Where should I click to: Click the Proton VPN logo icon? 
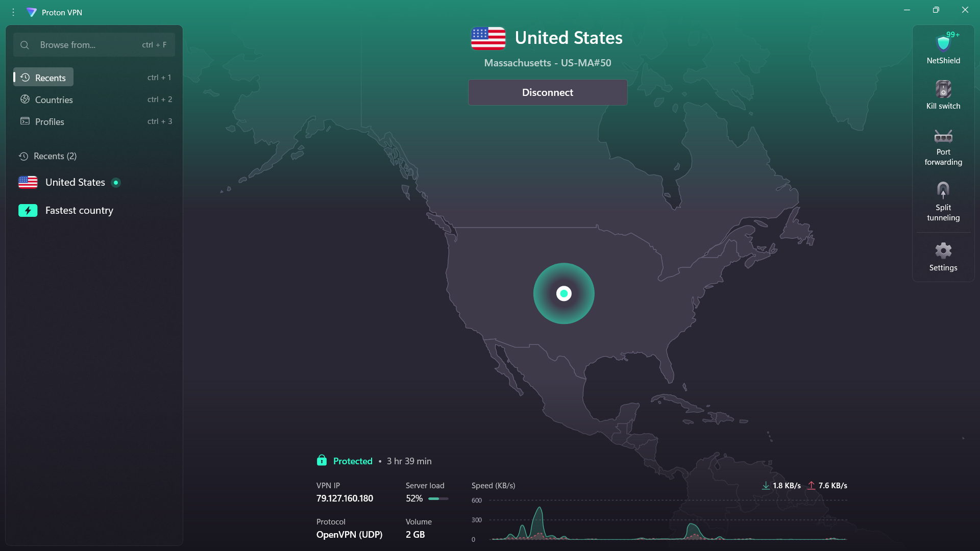tap(32, 12)
